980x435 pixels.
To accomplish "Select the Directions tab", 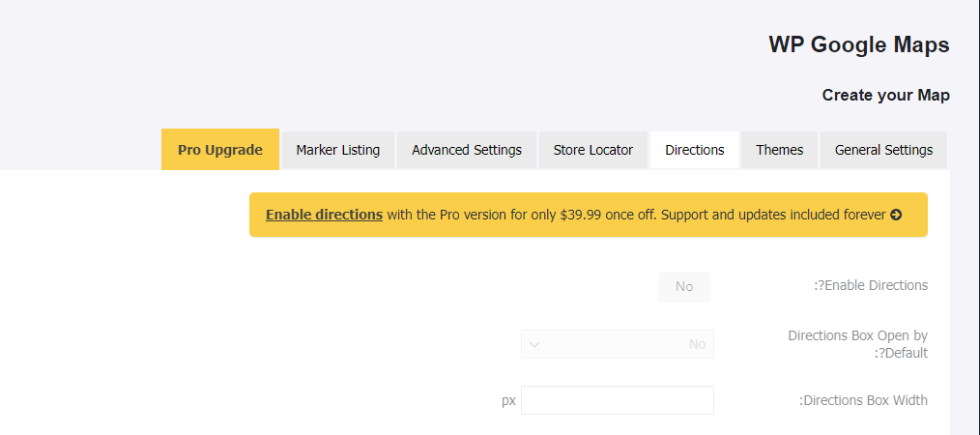I will (694, 150).
